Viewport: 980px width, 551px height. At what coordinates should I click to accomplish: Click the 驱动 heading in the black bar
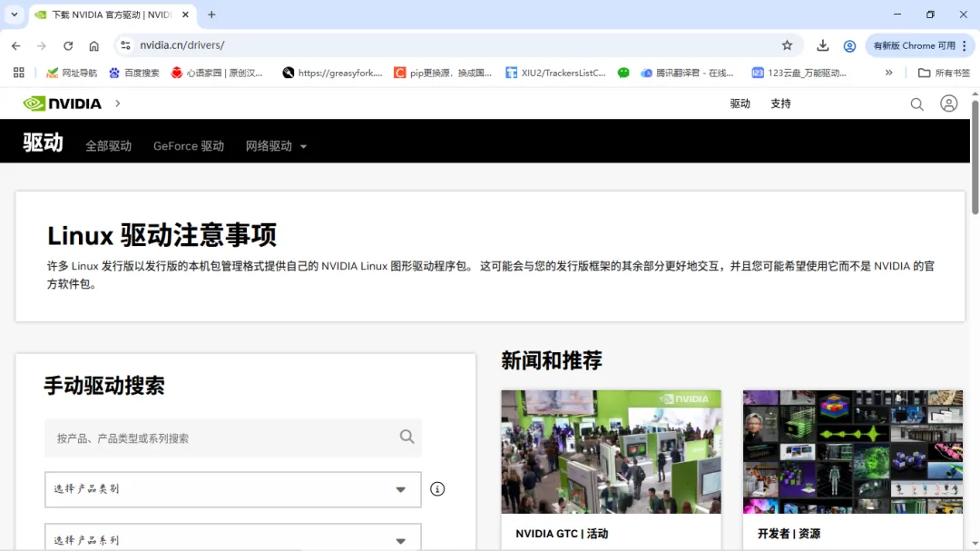pos(44,142)
